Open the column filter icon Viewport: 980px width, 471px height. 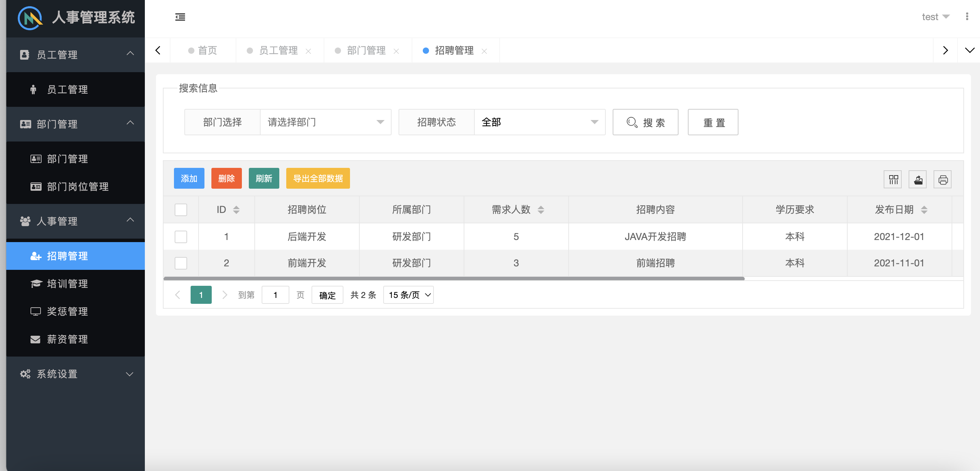(893, 180)
